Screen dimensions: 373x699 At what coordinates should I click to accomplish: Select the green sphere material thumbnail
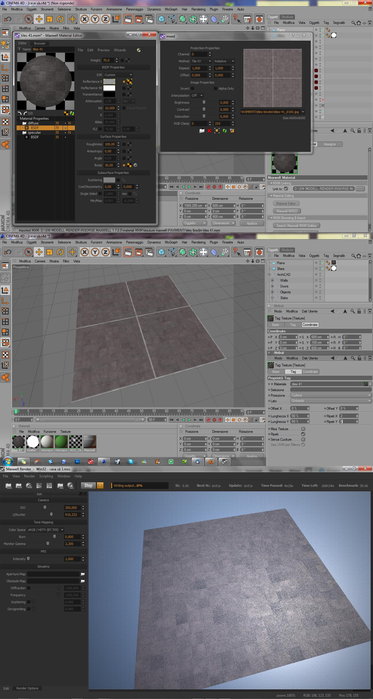tap(61, 442)
